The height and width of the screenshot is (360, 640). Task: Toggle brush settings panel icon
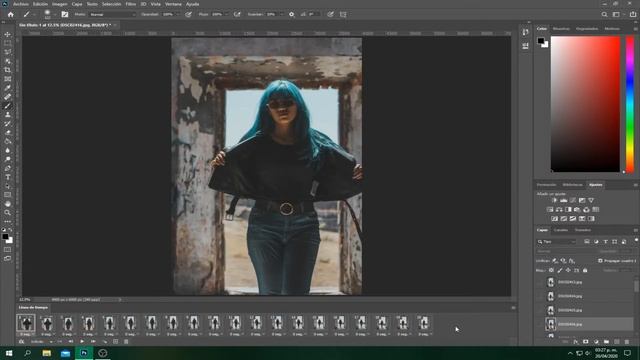(65, 14)
